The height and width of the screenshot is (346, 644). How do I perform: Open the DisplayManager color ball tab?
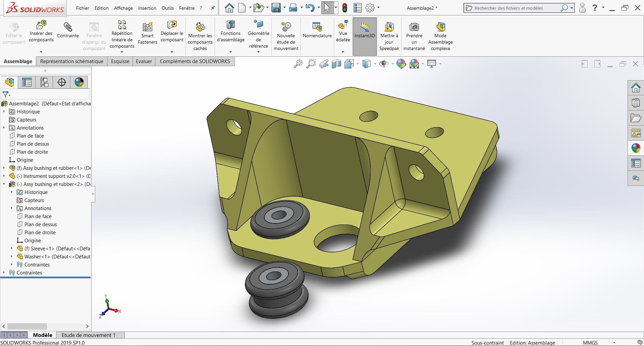(x=79, y=82)
